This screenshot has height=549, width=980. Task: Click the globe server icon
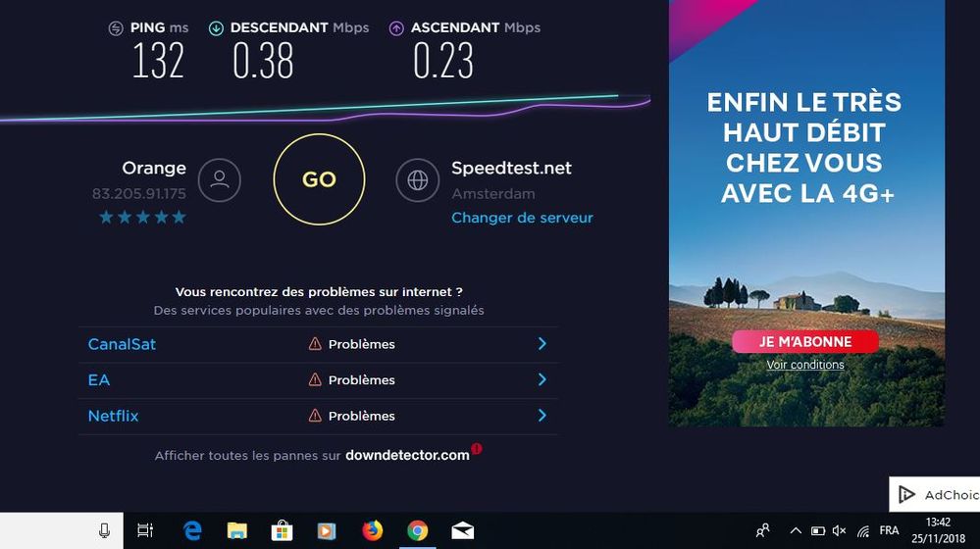pos(418,179)
